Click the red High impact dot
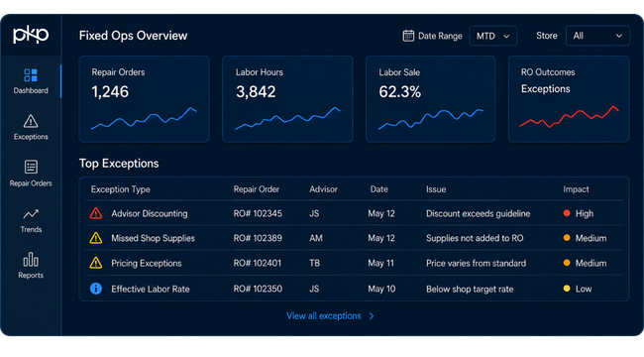Screen dimensions: 644x357 [x=567, y=213]
